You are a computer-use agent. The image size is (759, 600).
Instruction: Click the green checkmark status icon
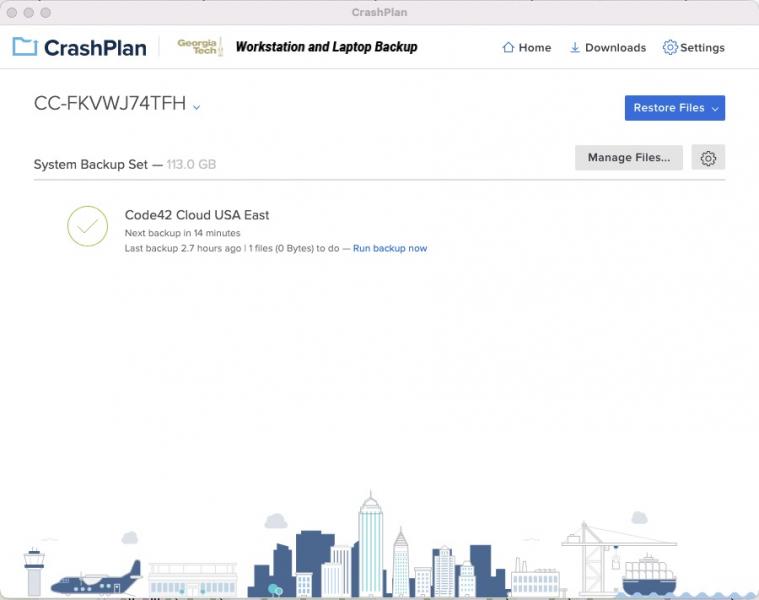87,226
